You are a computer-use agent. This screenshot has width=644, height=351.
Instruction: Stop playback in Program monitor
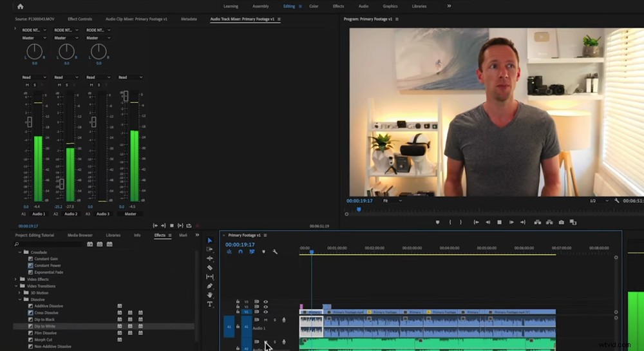pos(500,222)
